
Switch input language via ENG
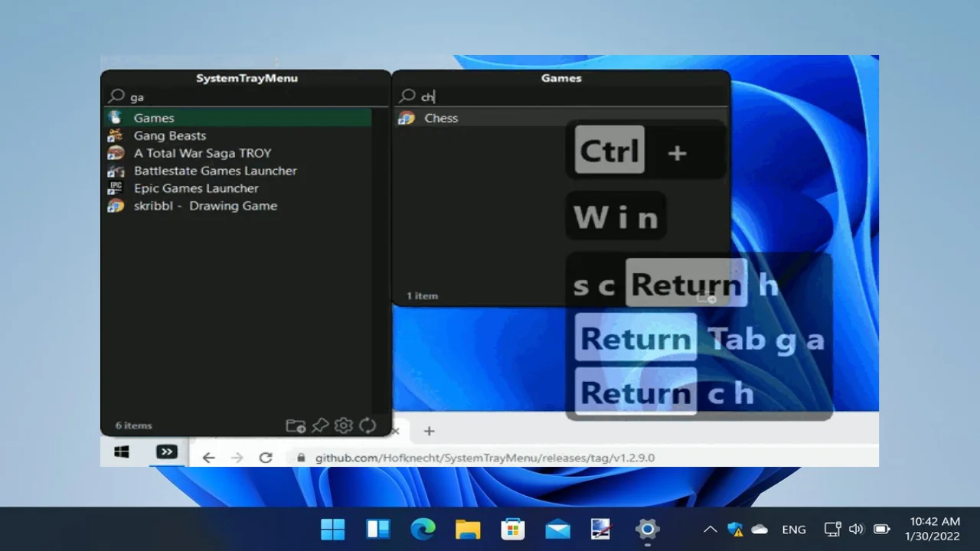794,530
